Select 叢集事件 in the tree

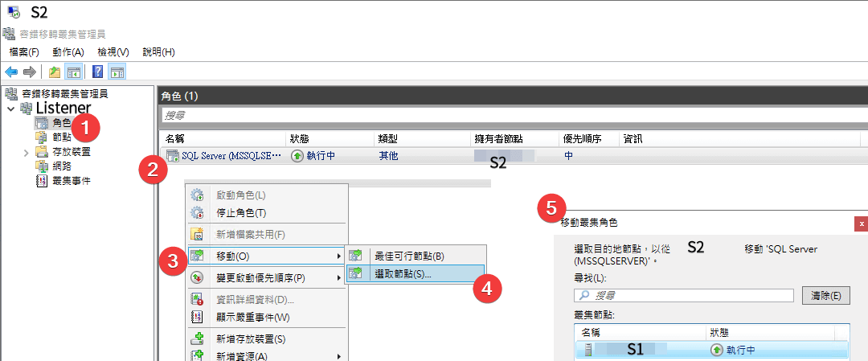point(72,180)
